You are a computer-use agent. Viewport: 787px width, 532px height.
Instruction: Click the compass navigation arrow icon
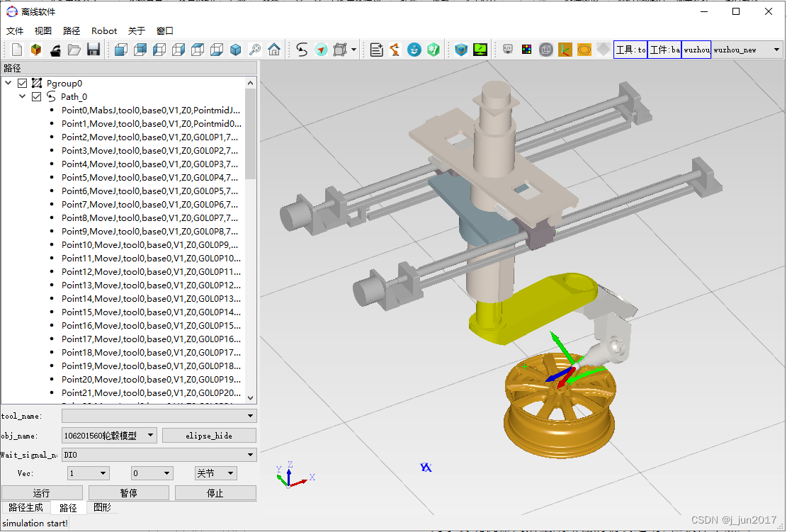click(321, 50)
